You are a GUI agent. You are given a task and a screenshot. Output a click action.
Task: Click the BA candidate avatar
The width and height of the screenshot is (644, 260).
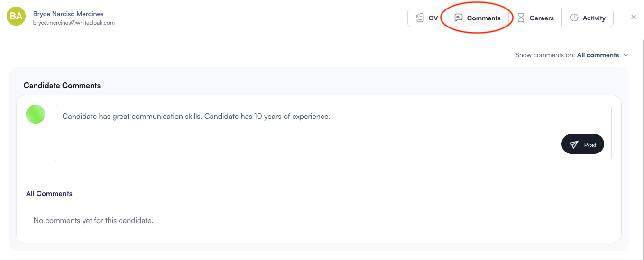(x=16, y=17)
